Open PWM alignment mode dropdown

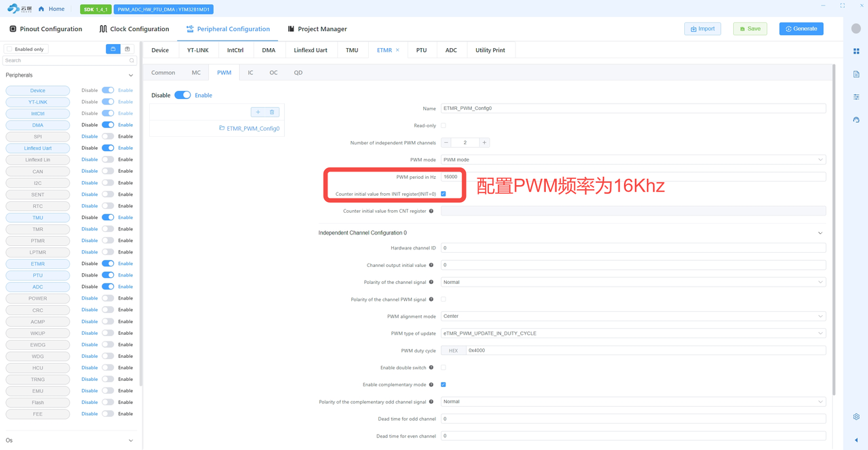point(633,316)
